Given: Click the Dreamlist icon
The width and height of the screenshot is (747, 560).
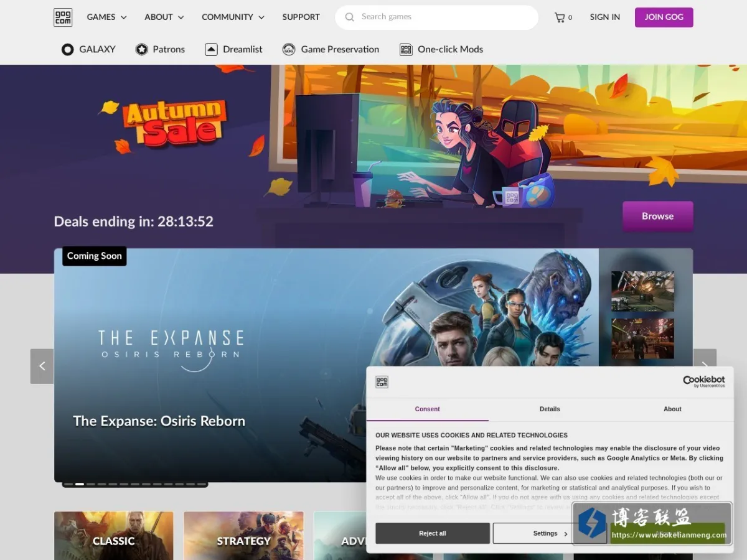Looking at the screenshot, I should pyautogui.click(x=211, y=49).
